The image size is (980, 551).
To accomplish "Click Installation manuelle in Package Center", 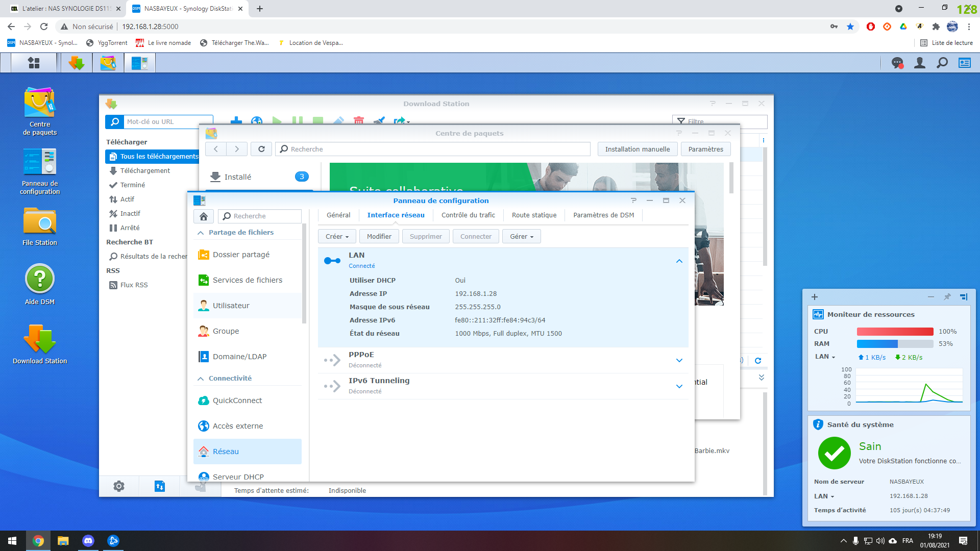I will [x=638, y=149].
